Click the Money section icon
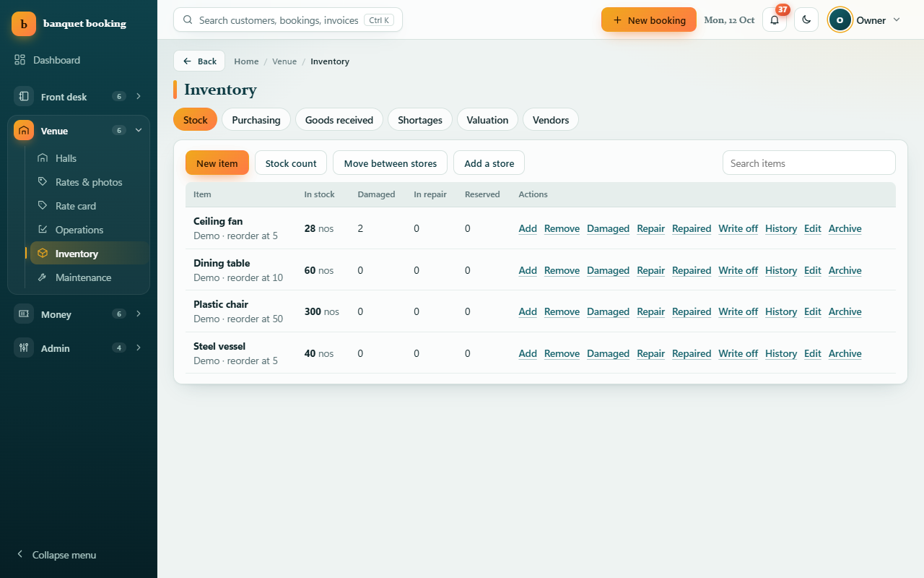Viewport: 924px width, 578px height. pyautogui.click(x=24, y=314)
